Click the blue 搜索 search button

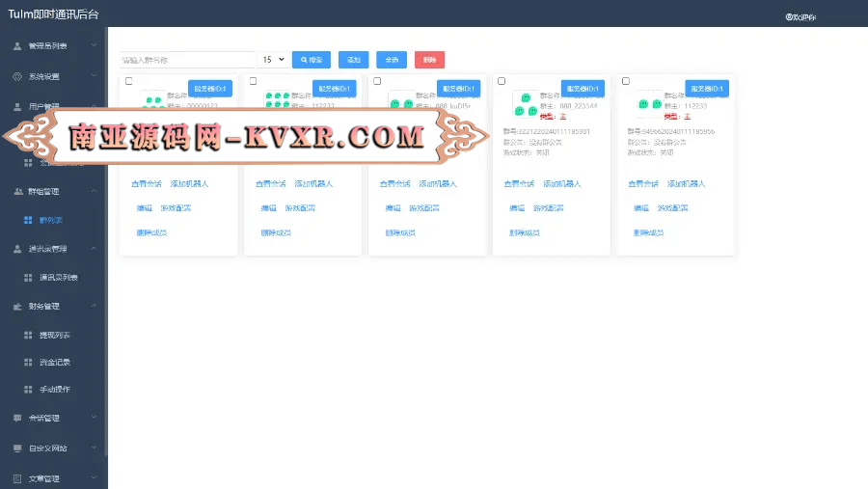[312, 60]
